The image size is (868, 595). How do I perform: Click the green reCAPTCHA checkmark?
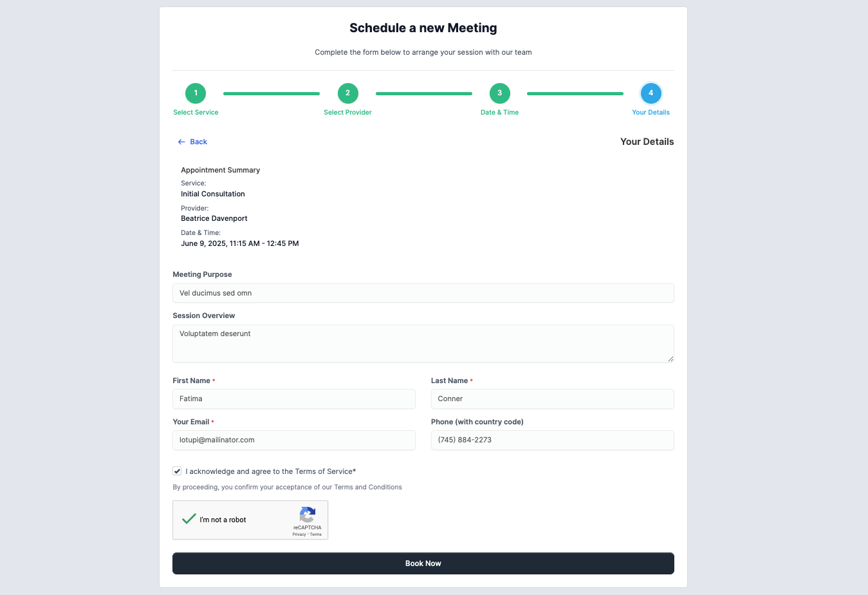(189, 519)
